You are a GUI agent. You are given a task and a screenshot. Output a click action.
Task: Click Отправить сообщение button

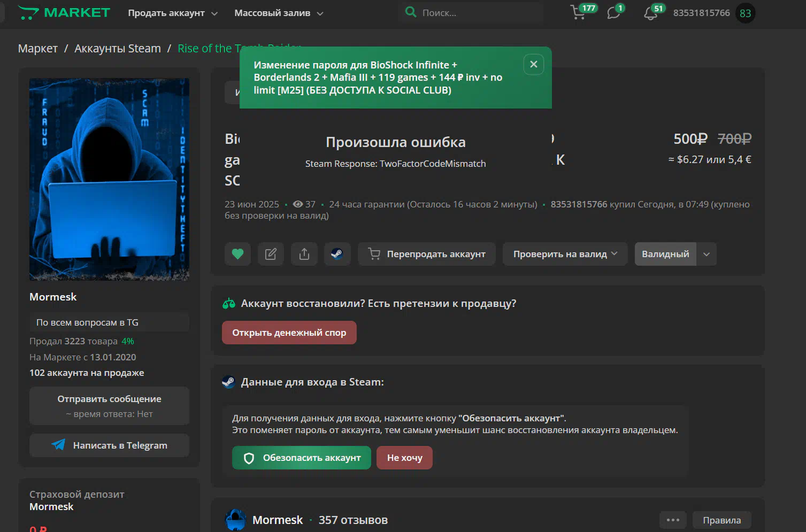109,406
